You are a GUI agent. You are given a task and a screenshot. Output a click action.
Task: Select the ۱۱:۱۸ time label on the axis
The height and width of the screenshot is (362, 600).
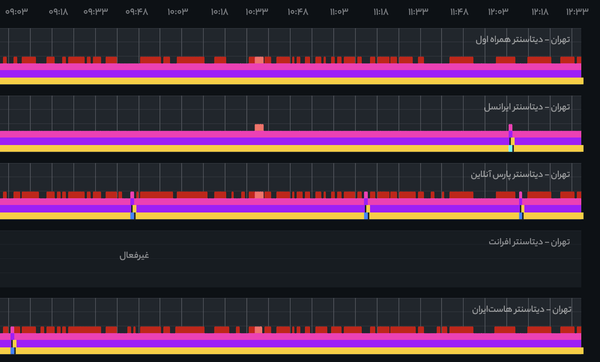click(381, 12)
